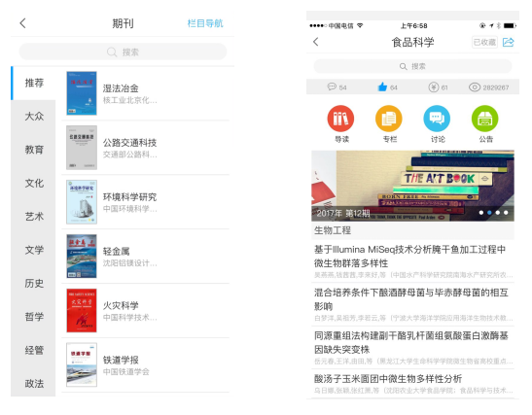The height and width of the screenshot is (415, 532).
Task: Open the 专栏 orange document icon
Action: [389, 119]
